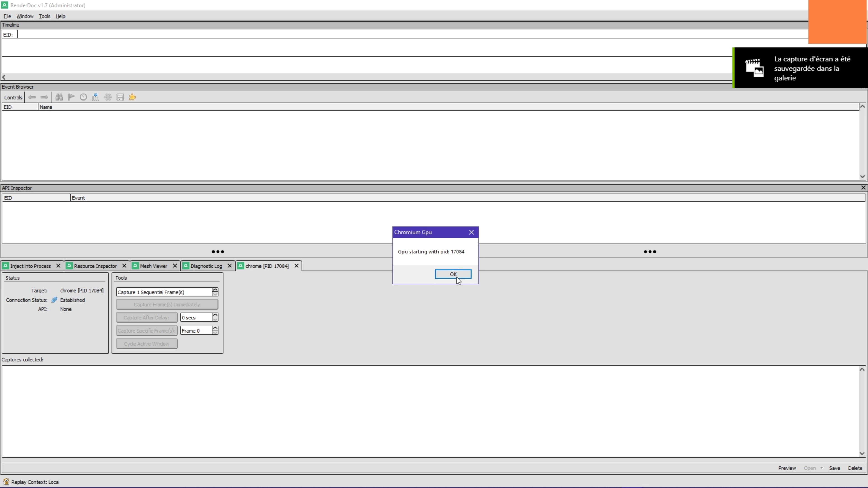868x488 pixels.
Task: Click Capture After Delay button
Action: [x=146, y=318]
